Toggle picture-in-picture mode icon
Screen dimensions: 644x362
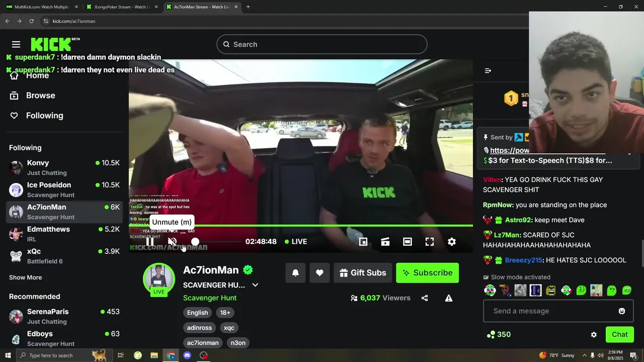(363, 242)
